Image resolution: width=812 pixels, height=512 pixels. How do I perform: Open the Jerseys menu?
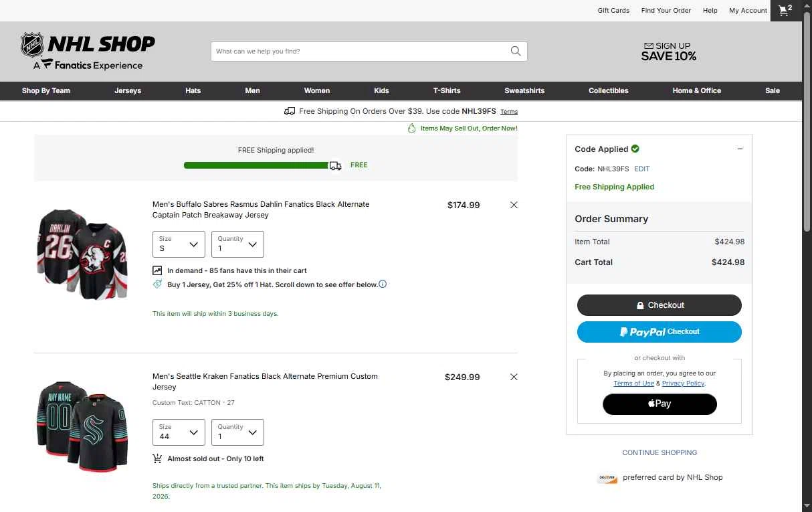(128, 90)
